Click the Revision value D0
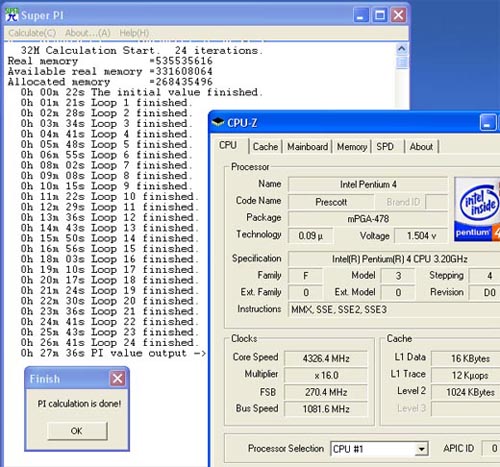Viewport: 500px width, 467px height. click(485, 293)
